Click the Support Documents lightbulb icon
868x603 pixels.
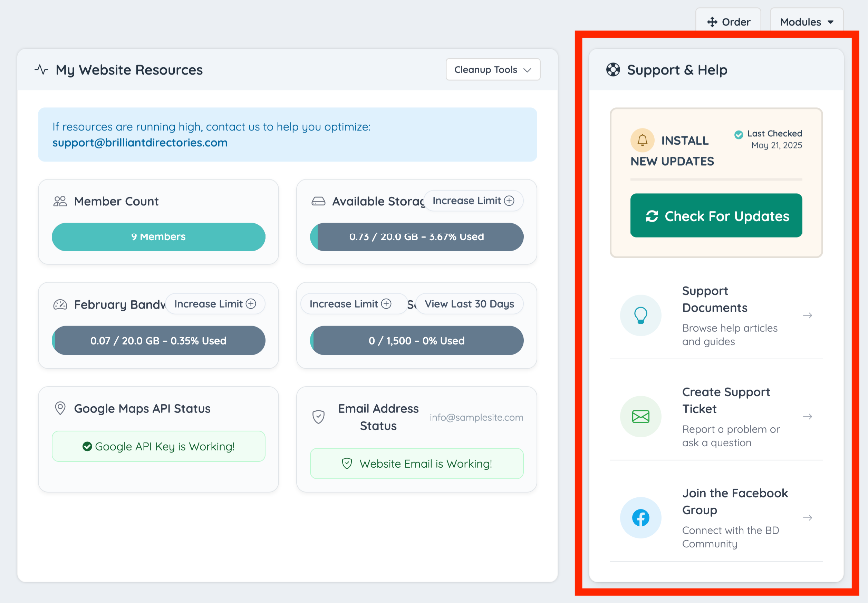[640, 315]
